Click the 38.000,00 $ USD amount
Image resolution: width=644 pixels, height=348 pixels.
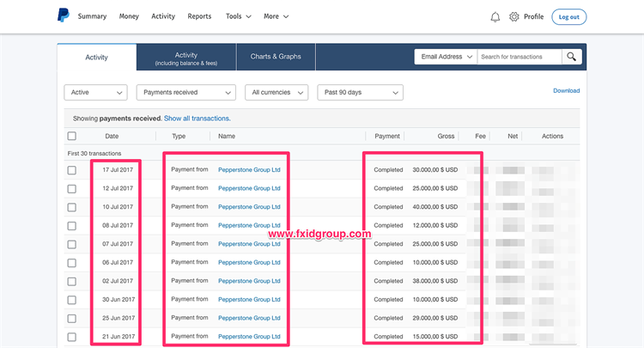435,281
